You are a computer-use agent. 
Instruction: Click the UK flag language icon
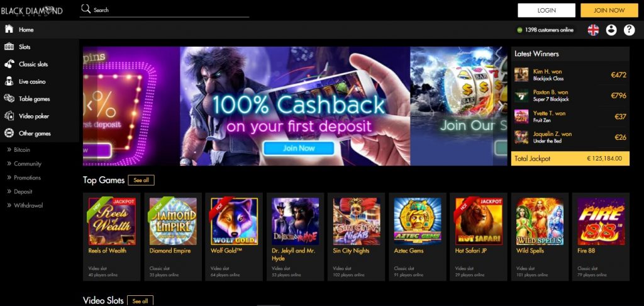pos(593,30)
